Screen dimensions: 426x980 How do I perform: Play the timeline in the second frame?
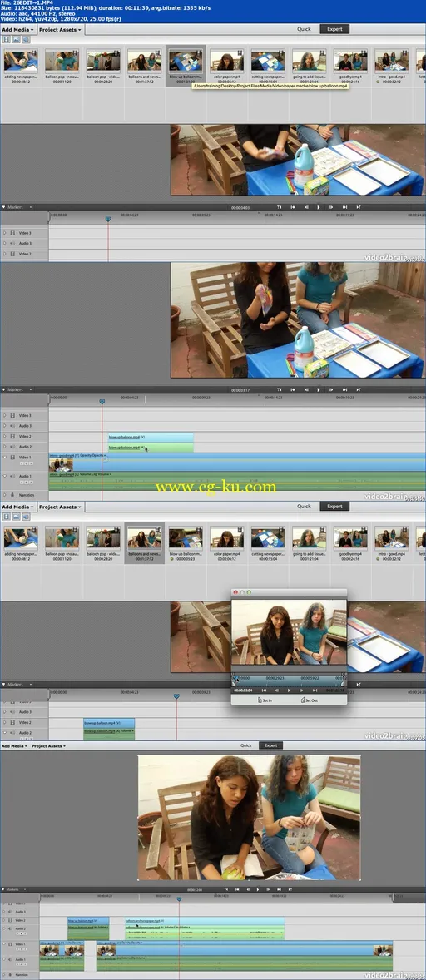[x=319, y=389]
